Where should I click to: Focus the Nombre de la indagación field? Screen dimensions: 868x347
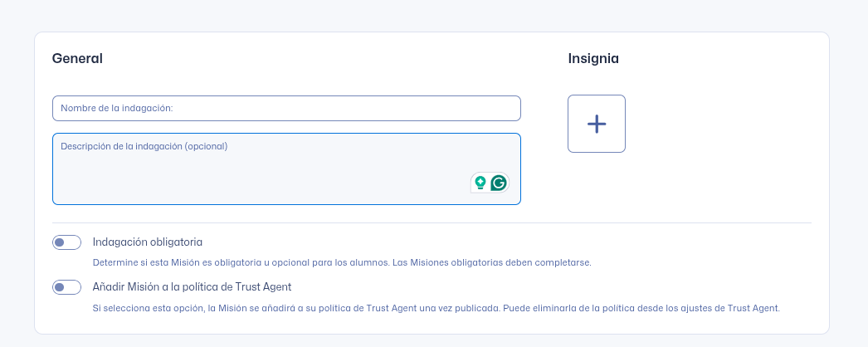286,108
